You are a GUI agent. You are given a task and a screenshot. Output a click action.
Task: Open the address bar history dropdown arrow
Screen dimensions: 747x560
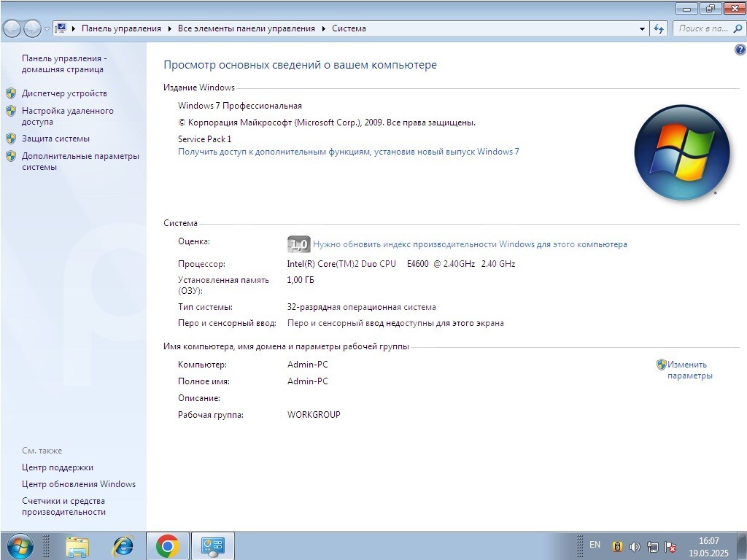(x=642, y=29)
